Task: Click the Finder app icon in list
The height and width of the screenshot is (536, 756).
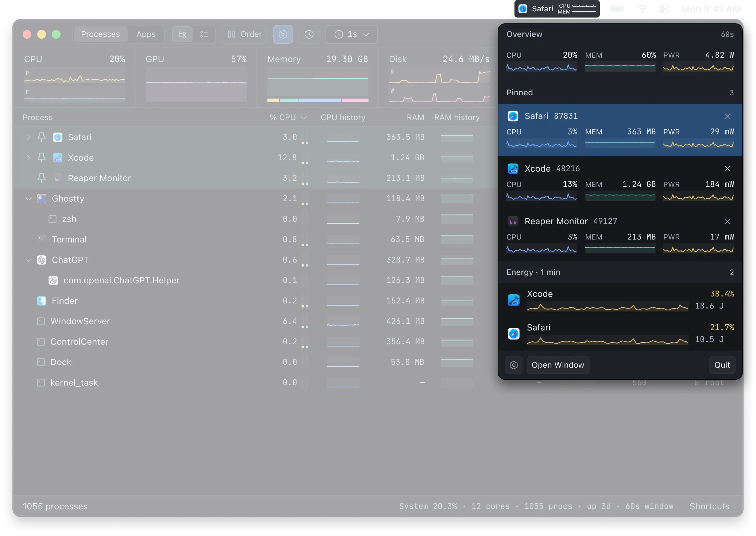Action: coord(42,300)
